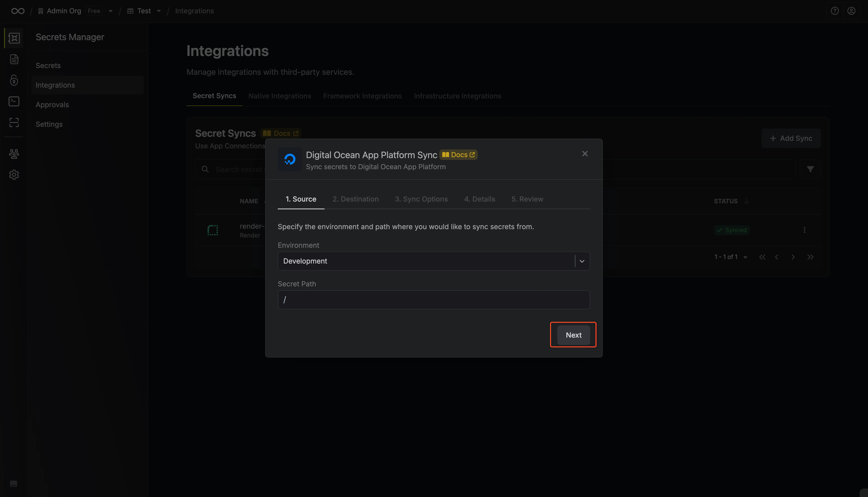Close the Digital Ocean sync dialog
The width and height of the screenshot is (868, 497).
point(585,154)
